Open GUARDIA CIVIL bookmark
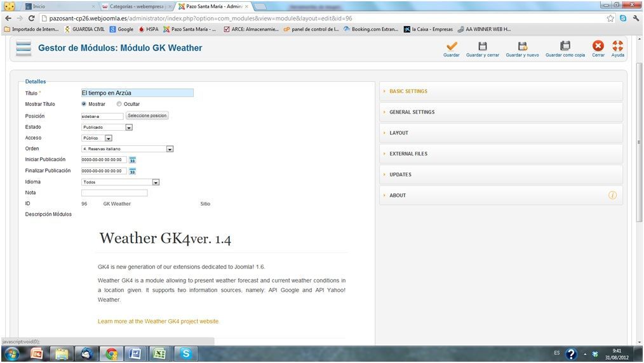 [x=84, y=30]
